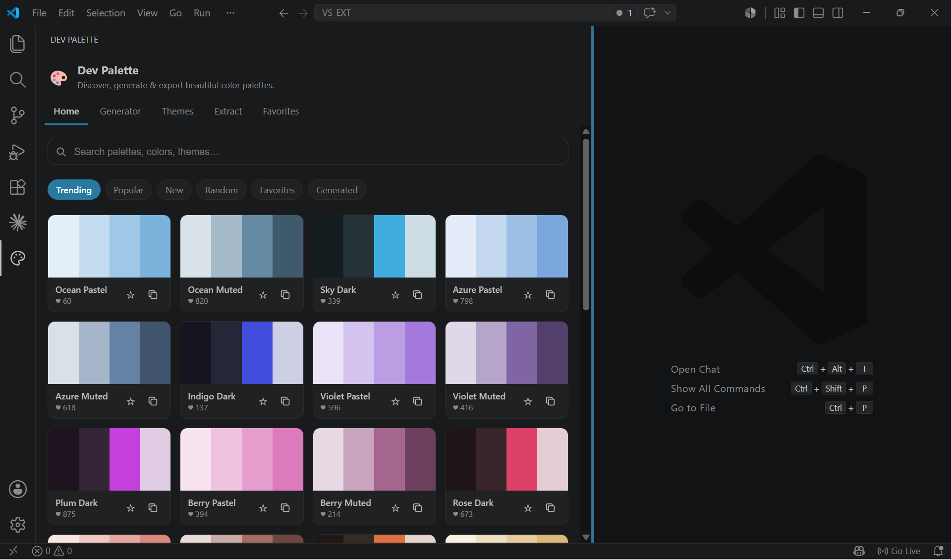Open the Source Control view
This screenshot has height=560, width=951.
coord(17,115)
